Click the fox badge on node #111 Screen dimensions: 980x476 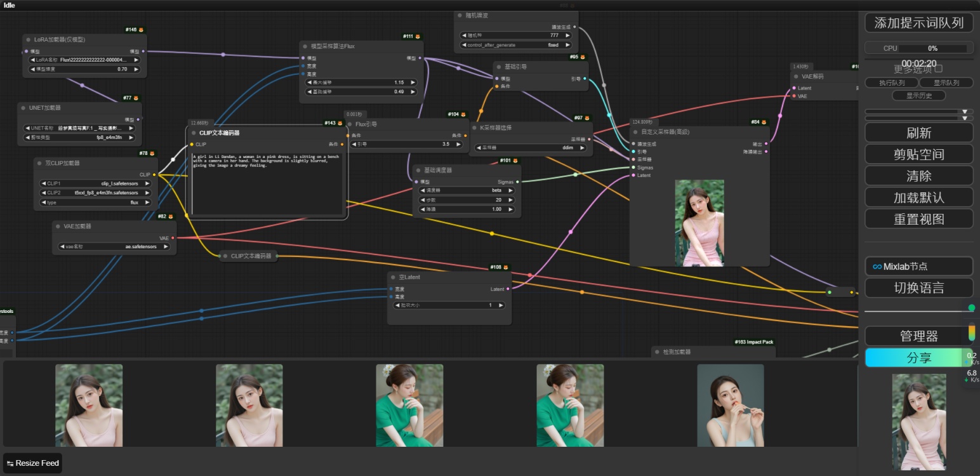[x=418, y=37]
